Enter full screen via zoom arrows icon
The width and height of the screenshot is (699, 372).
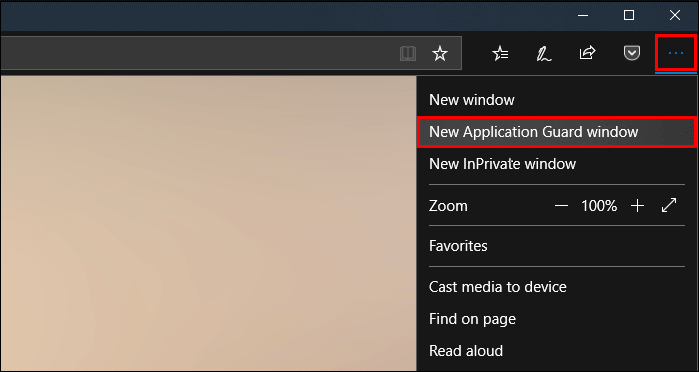click(669, 205)
